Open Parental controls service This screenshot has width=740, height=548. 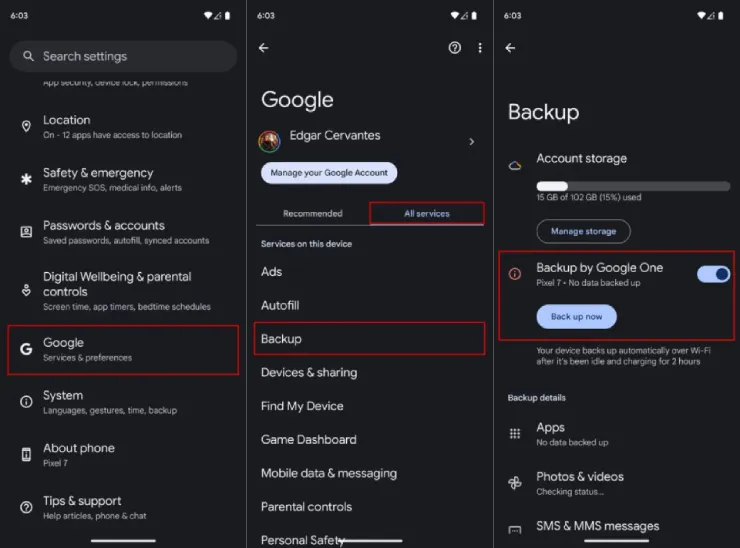click(369, 506)
